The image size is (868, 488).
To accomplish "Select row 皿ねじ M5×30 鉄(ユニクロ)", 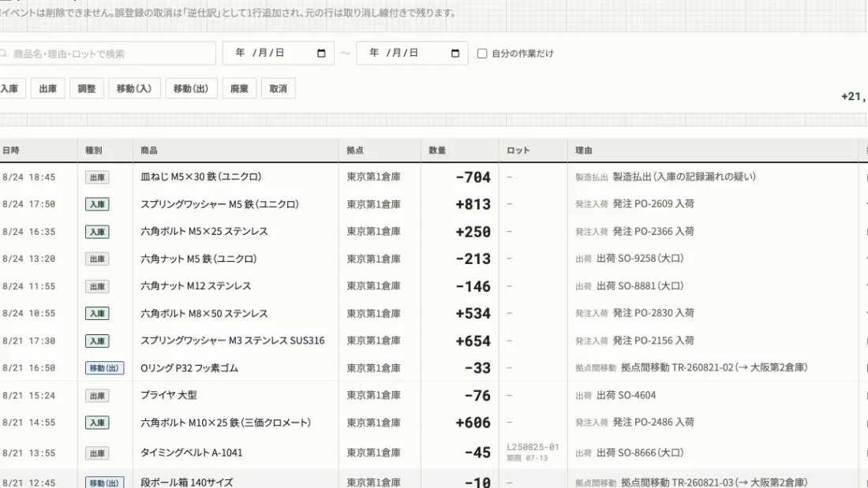I will pos(434,177).
